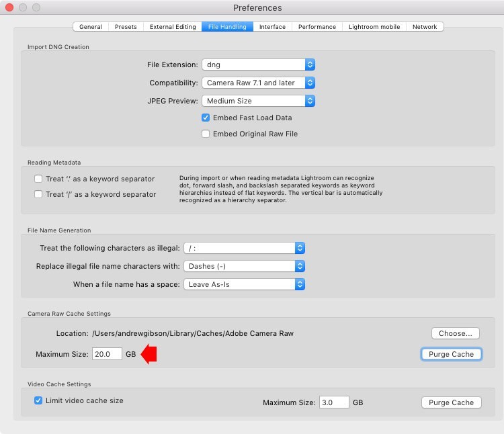This screenshot has height=434, width=504.
Task: Open JPEG Preview size dropdown
Action: 258,101
